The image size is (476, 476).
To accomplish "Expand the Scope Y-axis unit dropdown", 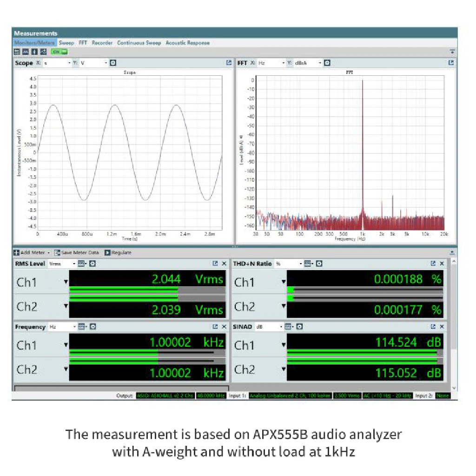I will tap(106, 63).
